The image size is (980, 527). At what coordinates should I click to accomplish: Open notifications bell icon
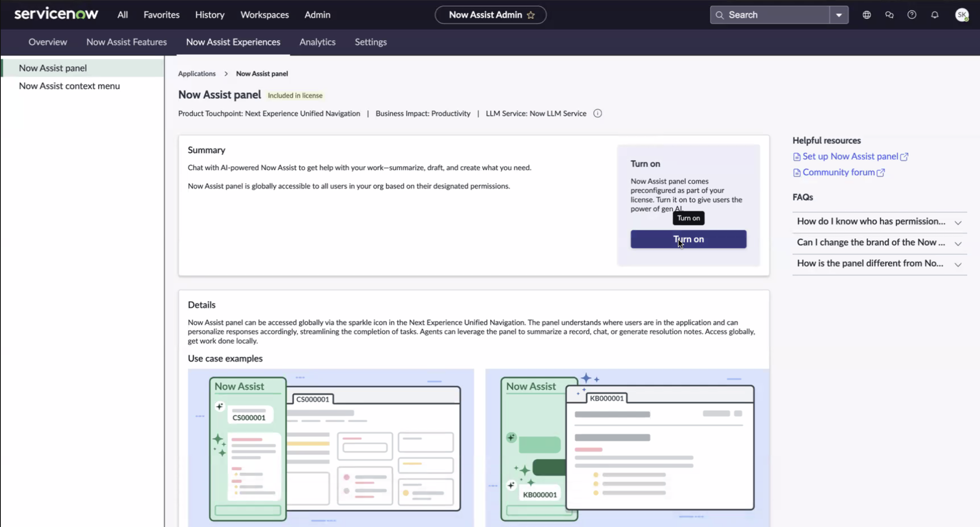pyautogui.click(x=935, y=15)
